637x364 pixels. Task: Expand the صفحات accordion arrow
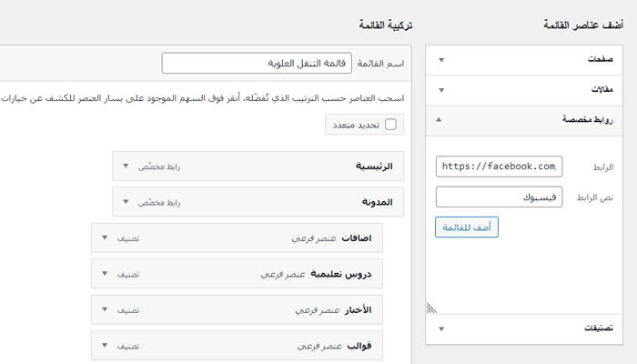point(441,60)
